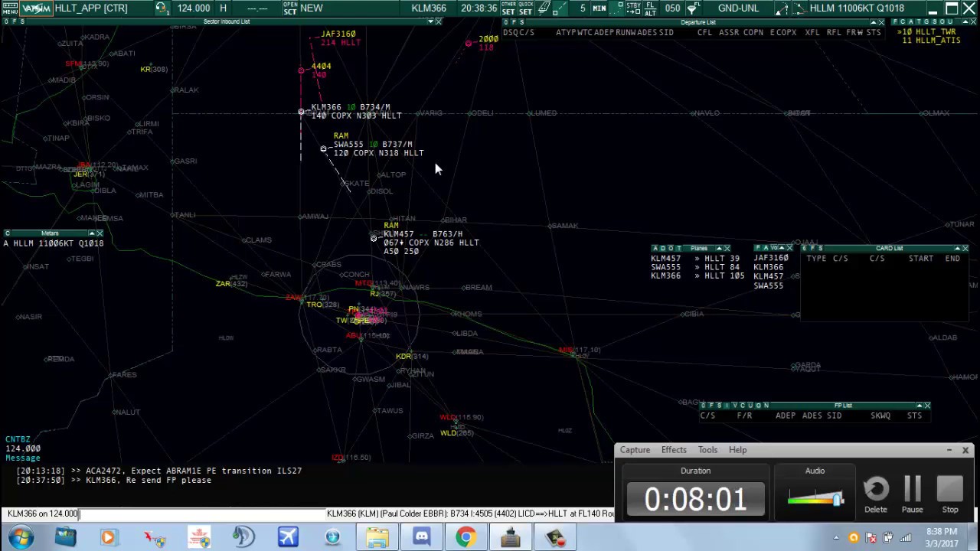The image size is (980, 551).
Task: Collapse the Metars list dropdown arrow
Action: [x=92, y=233]
